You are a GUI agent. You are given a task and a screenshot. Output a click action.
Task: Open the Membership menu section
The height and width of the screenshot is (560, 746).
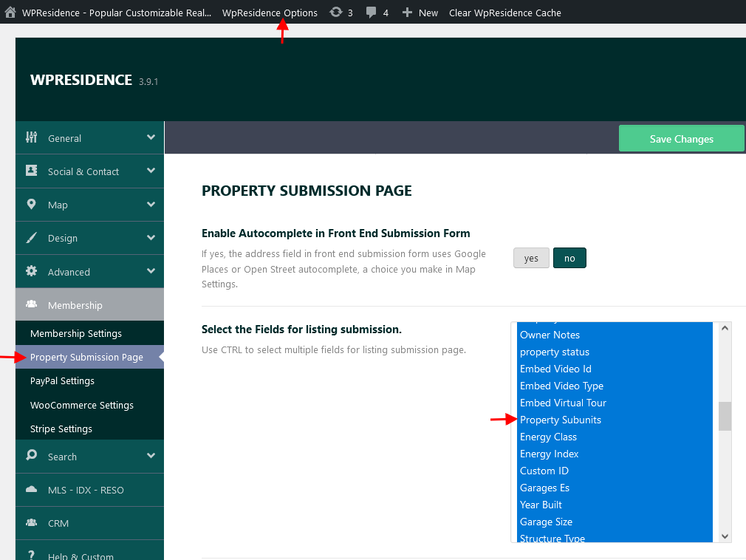click(x=90, y=304)
